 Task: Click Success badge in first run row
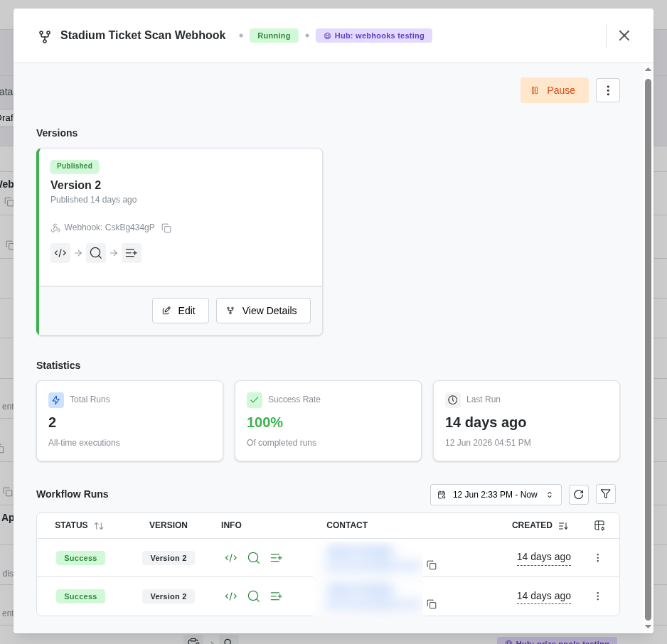click(x=80, y=558)
